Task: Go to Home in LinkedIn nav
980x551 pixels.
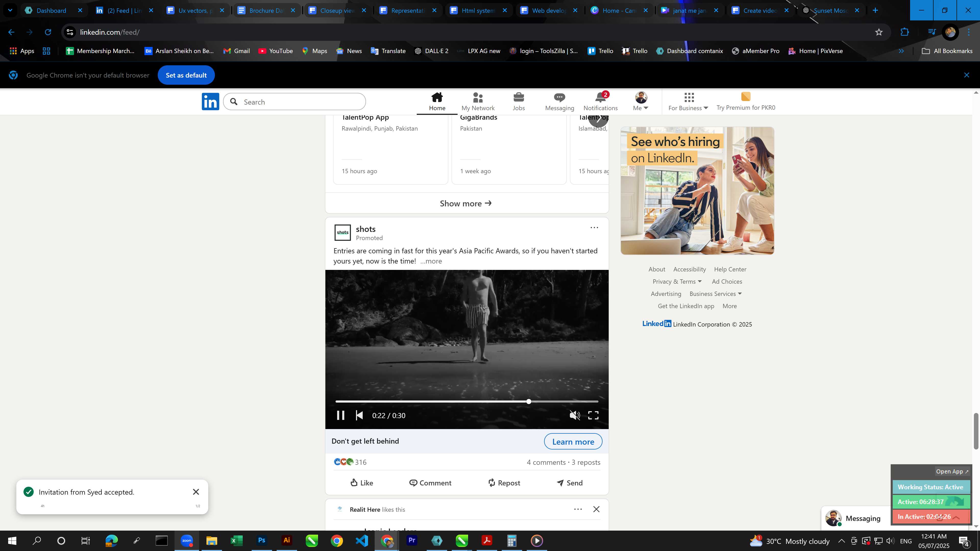Action: [437, 102]
